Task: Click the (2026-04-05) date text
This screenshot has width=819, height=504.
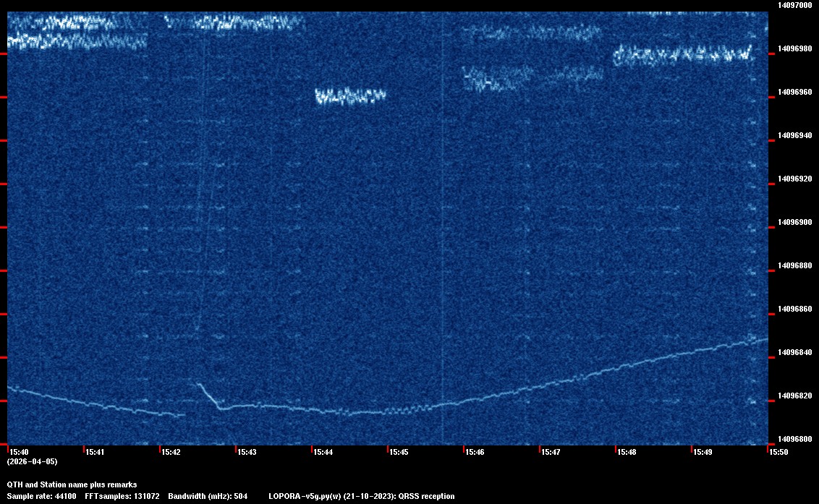Action: tap(32, 461)
